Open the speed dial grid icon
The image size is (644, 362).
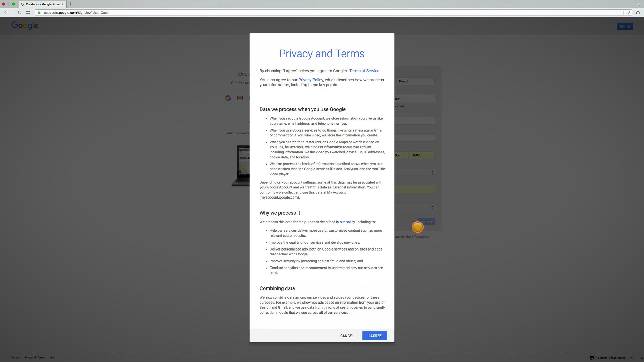(28, 12)
